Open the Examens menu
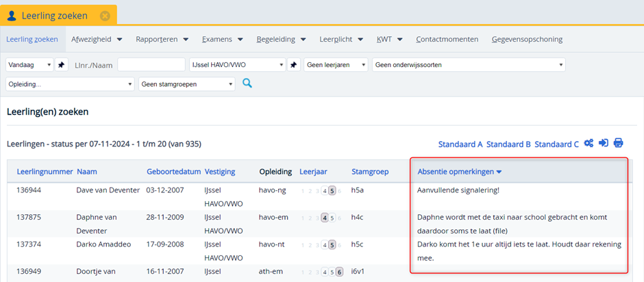The width and height of the screenshot is (644, 282). [x=222, y=40]
